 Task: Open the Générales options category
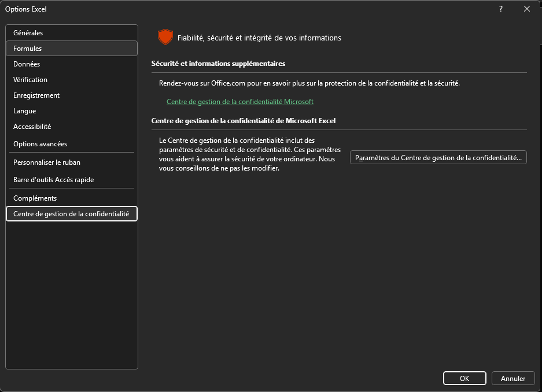coord(72,33)
